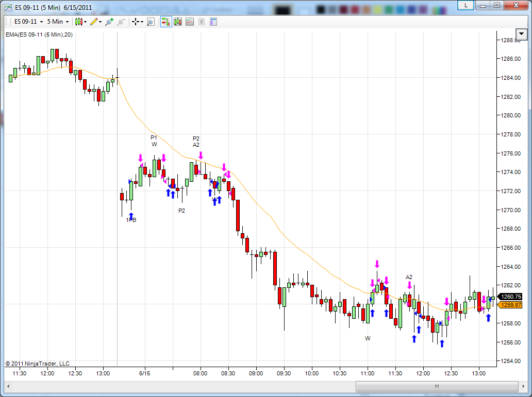Image resolution: width=532 pixels, height=397 pixels.
Task: Click the A2 label near 12:00
Action: pos(409,277)
